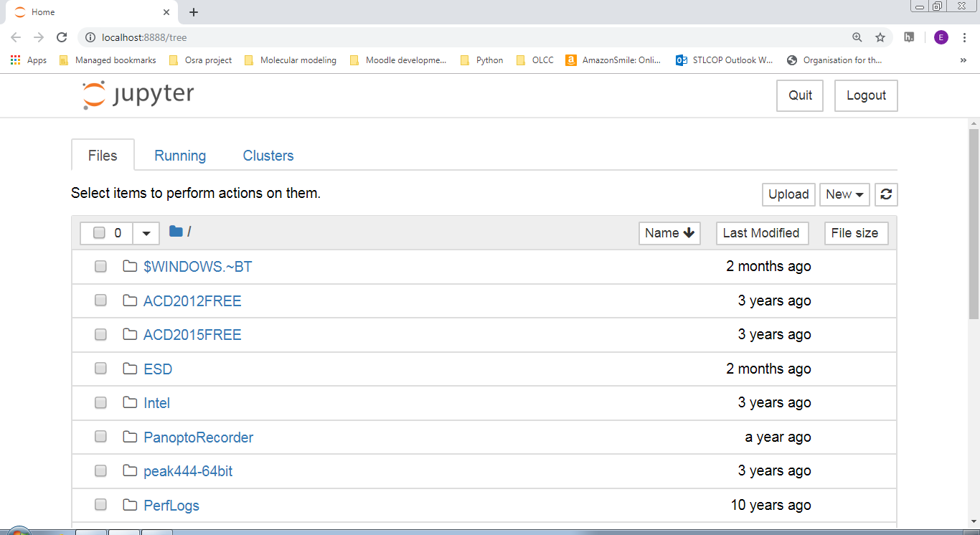
Task: Open the PanoptoRecorder folder link
Action: pyautogui.click(x=198, y=437)
